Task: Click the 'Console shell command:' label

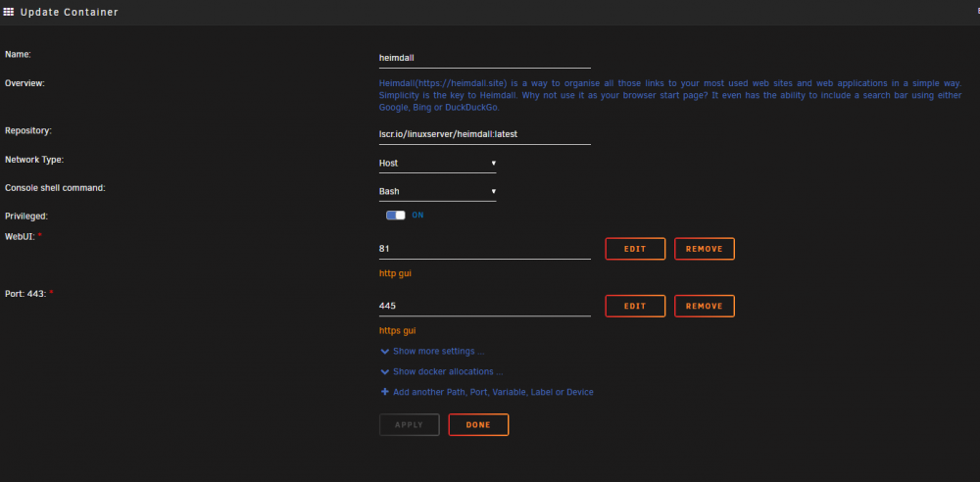Action: pos(55,187)
